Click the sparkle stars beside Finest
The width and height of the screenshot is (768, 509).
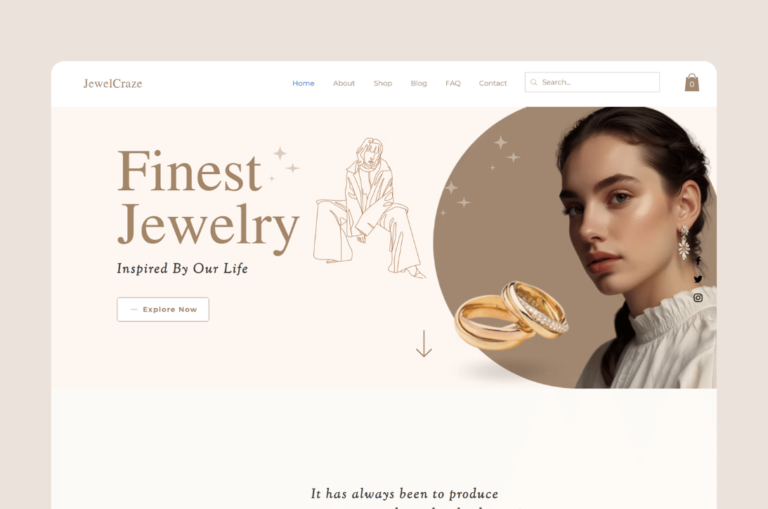pos(285,164)
